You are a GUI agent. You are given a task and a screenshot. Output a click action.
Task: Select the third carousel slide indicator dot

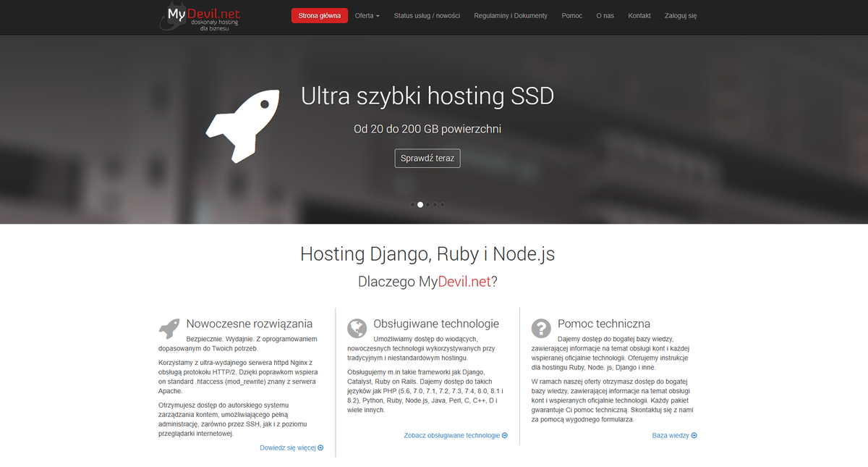click(427, 204)
